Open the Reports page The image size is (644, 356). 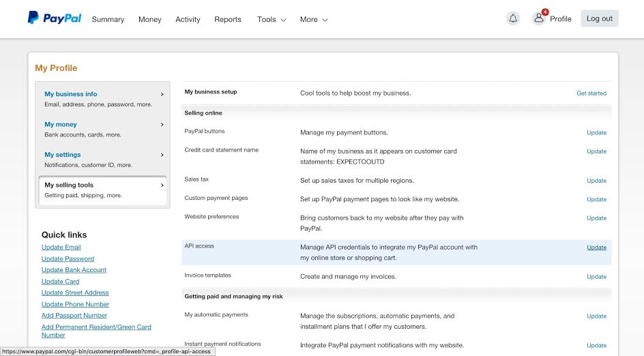coord(228,20)
